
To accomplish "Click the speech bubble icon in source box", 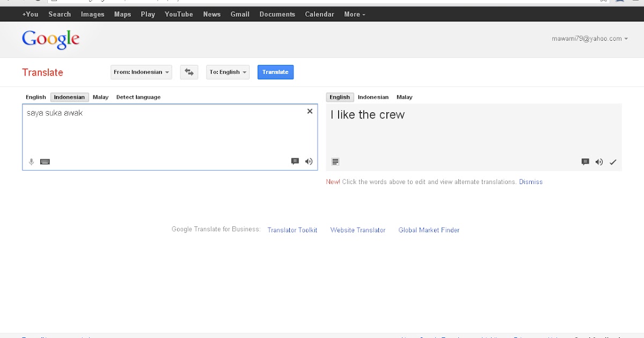I will tap(295, 161).
